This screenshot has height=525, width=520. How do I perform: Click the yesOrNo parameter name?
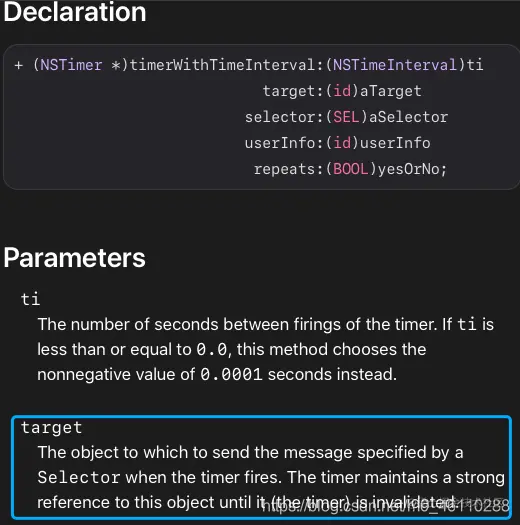(408, 169)
